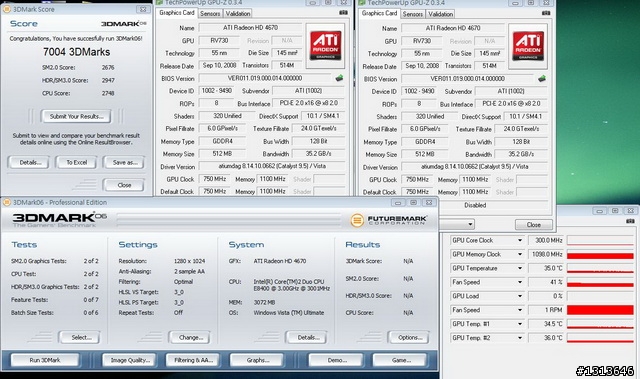The image size is (640, 379).
Task: Click the 3DMark06 progress bar
Action: [x=229, y=220]
